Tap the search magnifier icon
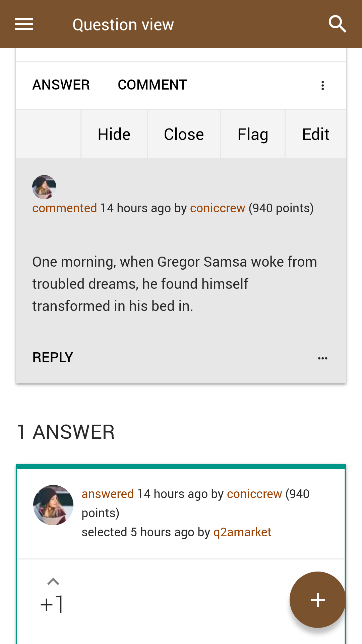362x644 pixels. click(x=337, y=24)
